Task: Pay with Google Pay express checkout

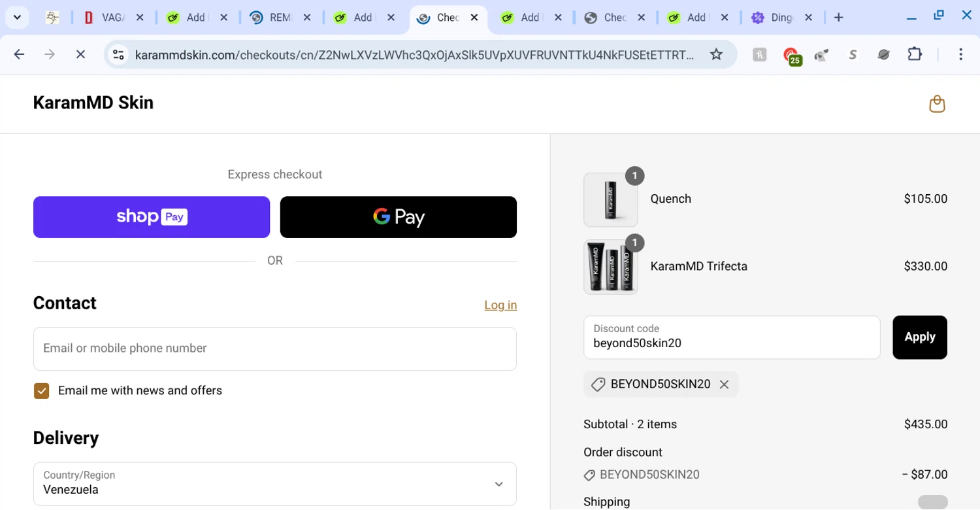Action: 399,217
